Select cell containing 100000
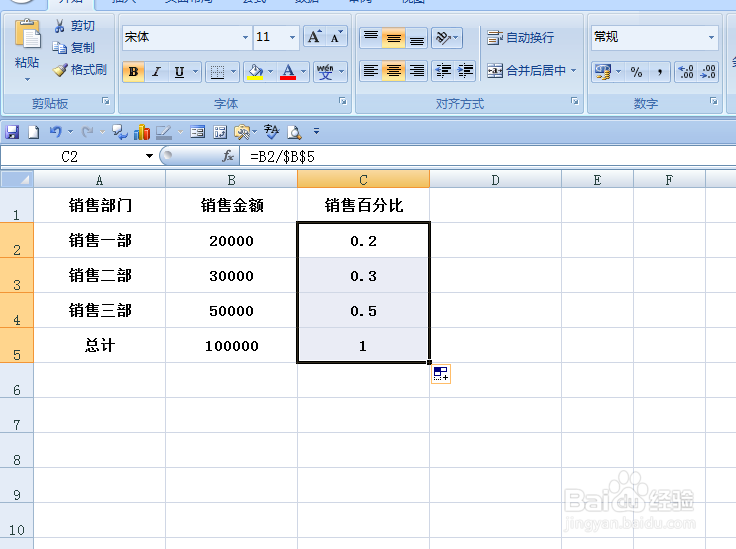Screen dimensions: 736x549 click(231, 345)
